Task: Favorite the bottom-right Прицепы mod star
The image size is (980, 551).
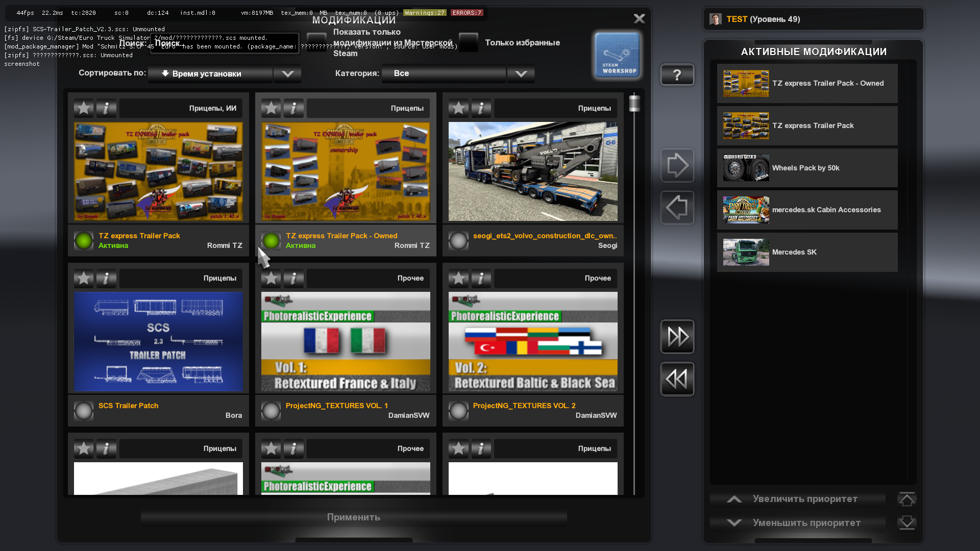Action: [458, 448]
